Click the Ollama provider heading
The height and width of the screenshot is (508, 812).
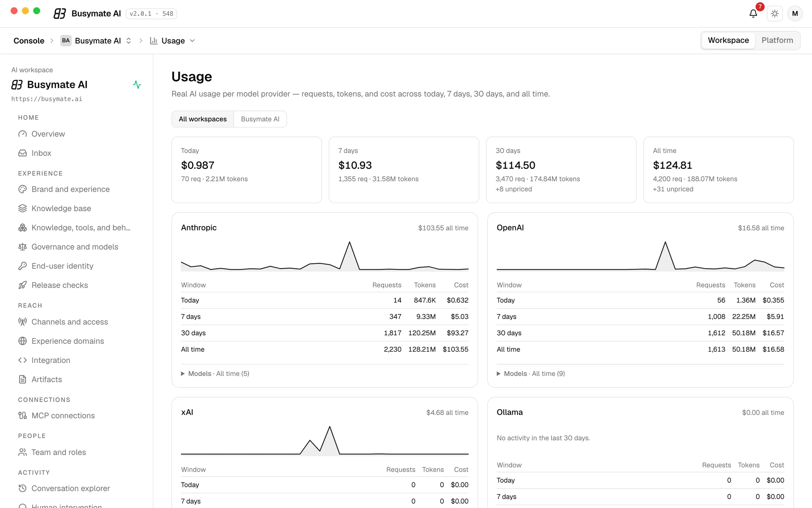point(509,412)
